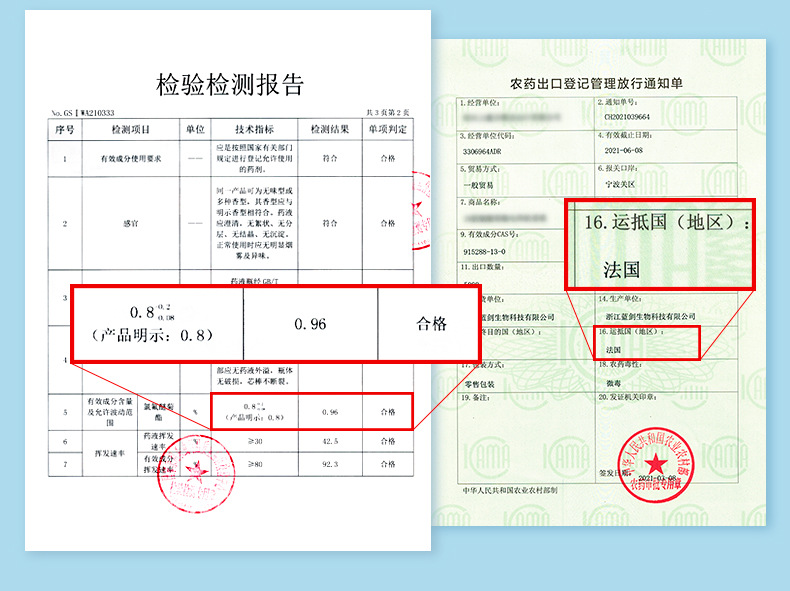Viewport: 790px width, 591px height.
Task: Select the 单项判定 column header
Action: click(387, 129)
